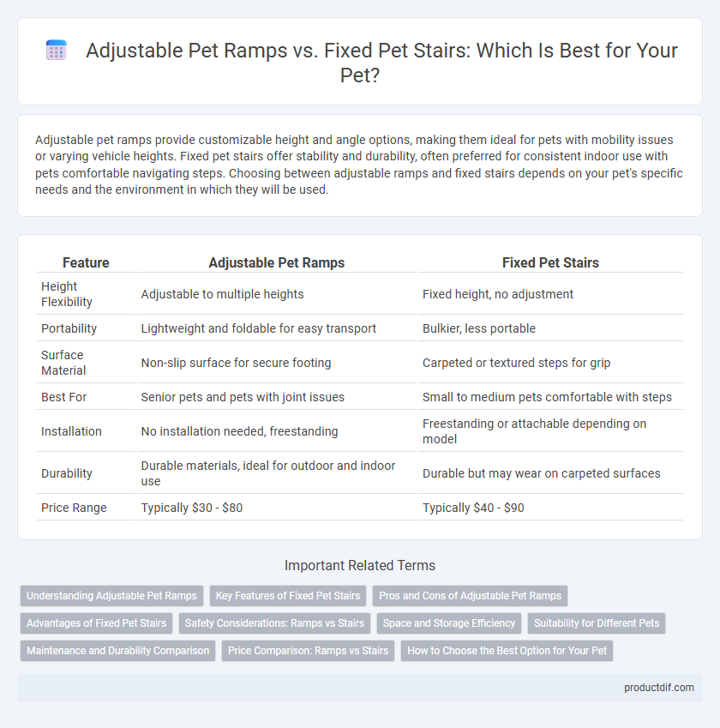Select the Price Range row label
Screen dimensions: 720x728
(x=74, y=508)
